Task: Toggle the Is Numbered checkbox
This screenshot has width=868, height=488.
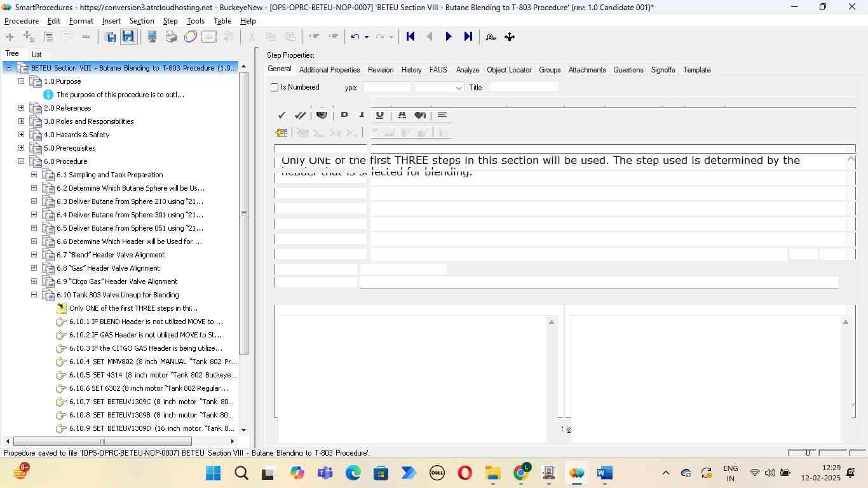Action: [275, 87]
